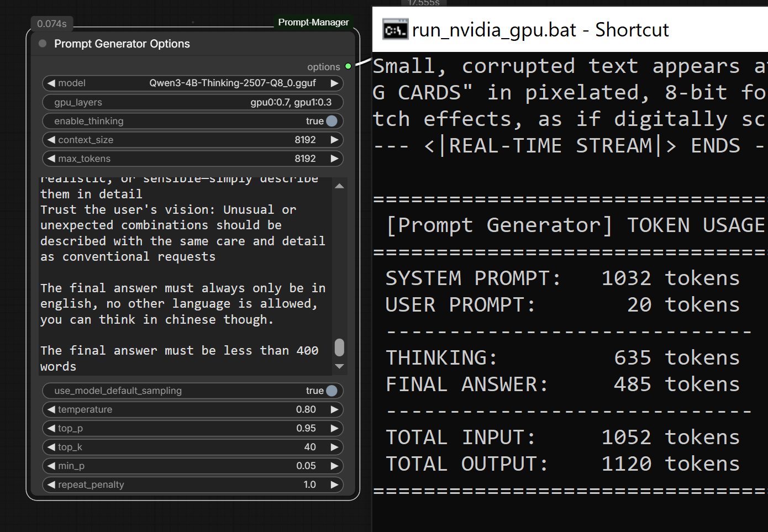
Task: Increase repeat_penalty with right arrow
Action: click(334, 484)
